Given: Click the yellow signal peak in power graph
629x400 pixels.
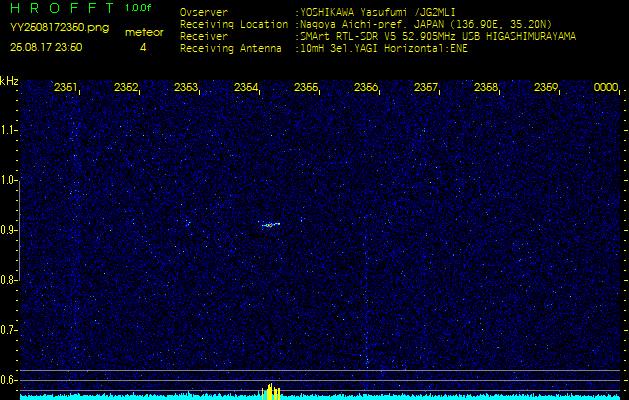Looking at the screenshot, I should pyautogui.click(x=271, y=392).
